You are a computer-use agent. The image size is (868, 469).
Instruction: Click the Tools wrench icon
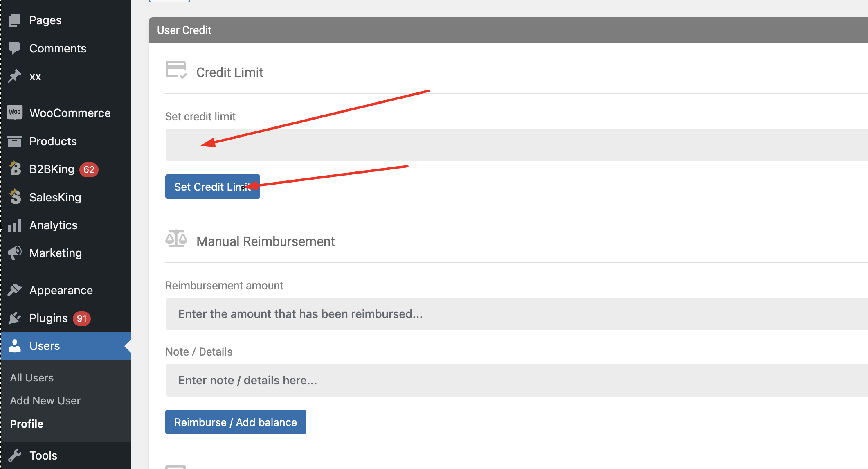pyautogui.click(x=15, y=455)
